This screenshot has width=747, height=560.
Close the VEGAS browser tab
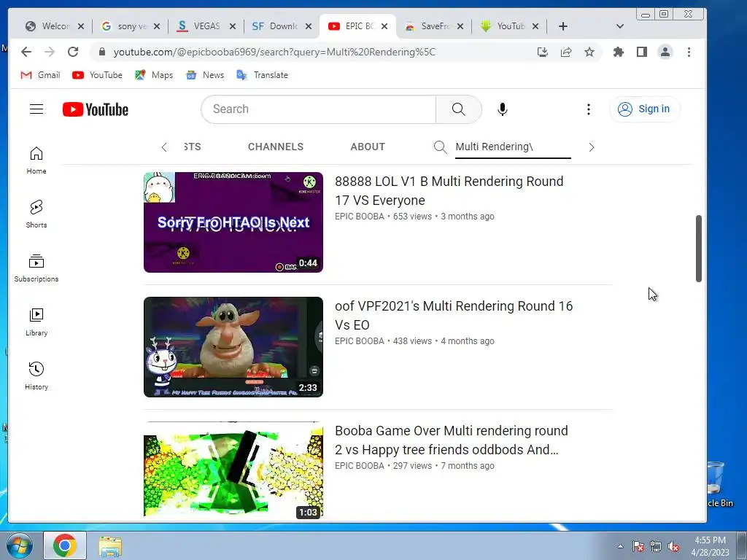233,26
